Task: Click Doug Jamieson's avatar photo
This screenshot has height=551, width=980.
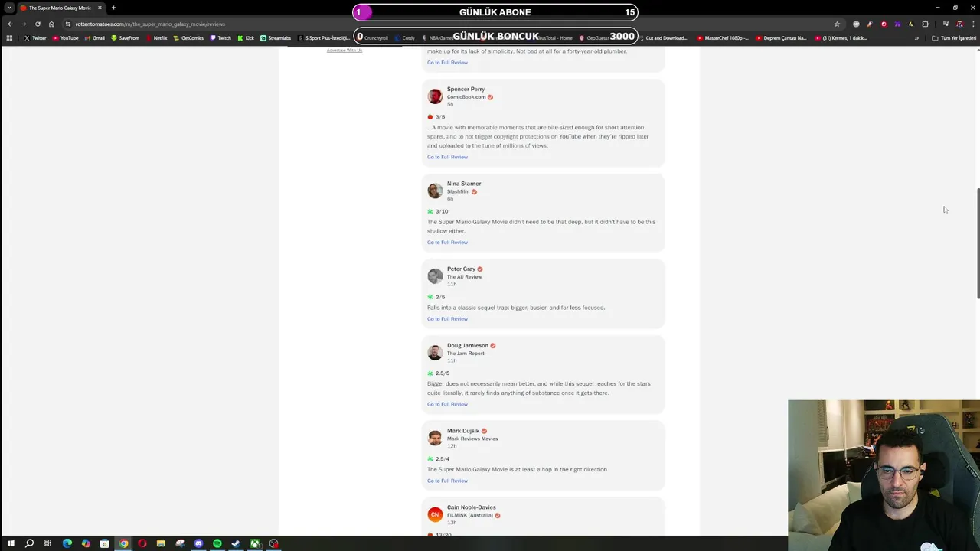Action: pos(435,352)
